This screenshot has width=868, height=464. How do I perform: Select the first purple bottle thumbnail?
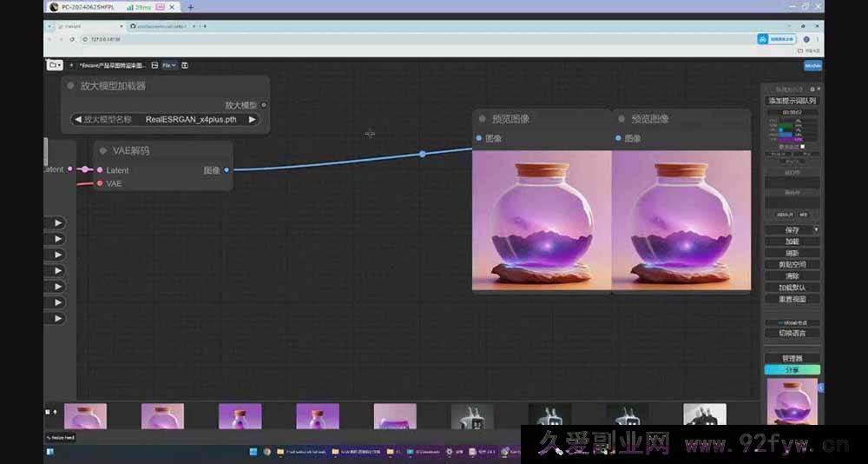pyautogui.click(x=85, y=416)
